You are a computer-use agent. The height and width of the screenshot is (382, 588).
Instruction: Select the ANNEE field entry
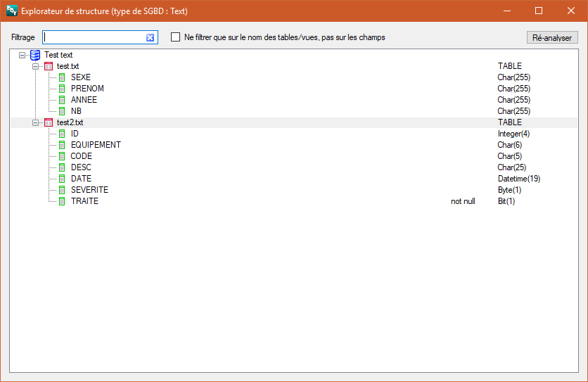pos(84,100)
